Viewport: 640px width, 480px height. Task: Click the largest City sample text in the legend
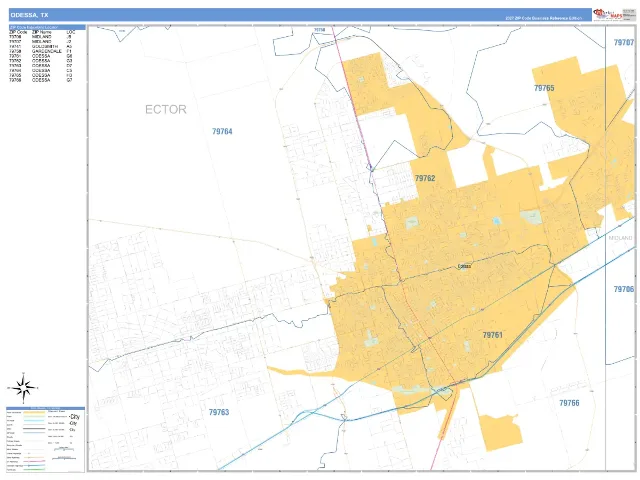[x=75, y=417]
